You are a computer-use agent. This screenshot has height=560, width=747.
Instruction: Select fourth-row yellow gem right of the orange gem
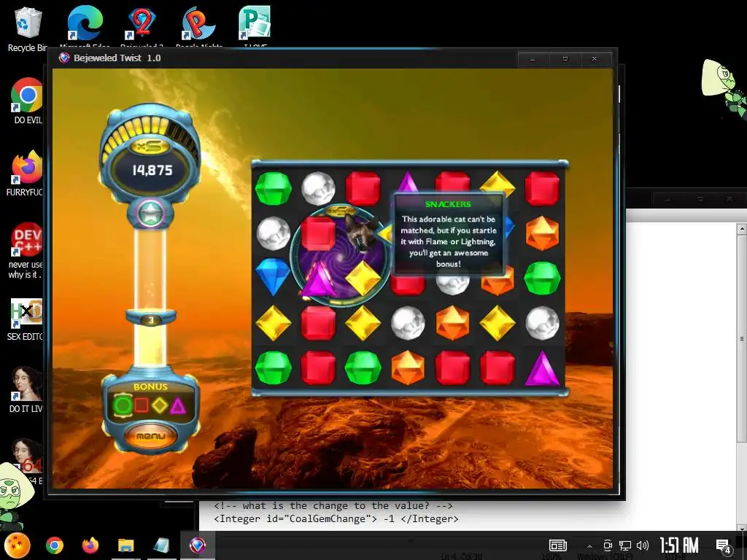[498, 323]
